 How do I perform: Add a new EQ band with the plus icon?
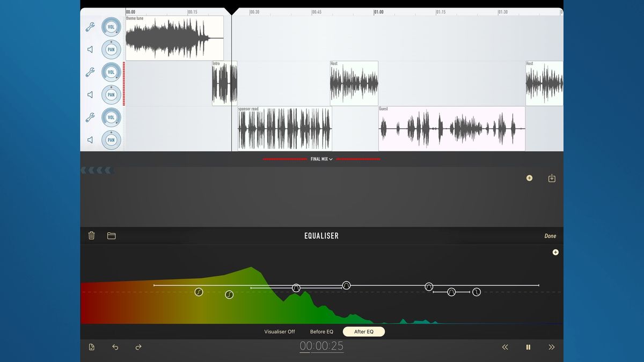click(555, 252)
